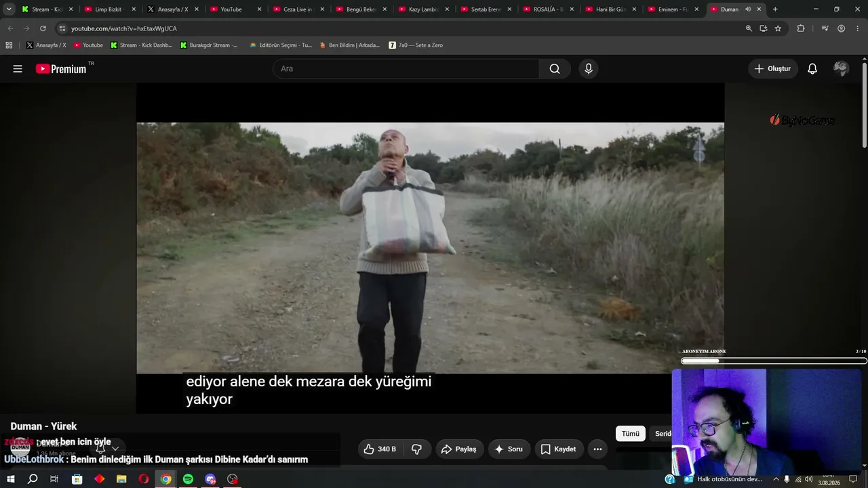Viewport: 868px width, 488px height.
Task: Click the search magnifier button
Action: click(x=555, y=68)
